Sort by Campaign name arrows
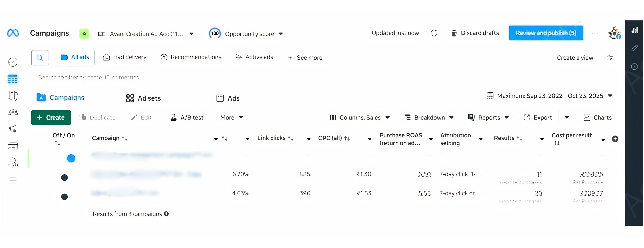Image resolution: width=644 pixels, height=248 pixels. click(x=124, y=138)
